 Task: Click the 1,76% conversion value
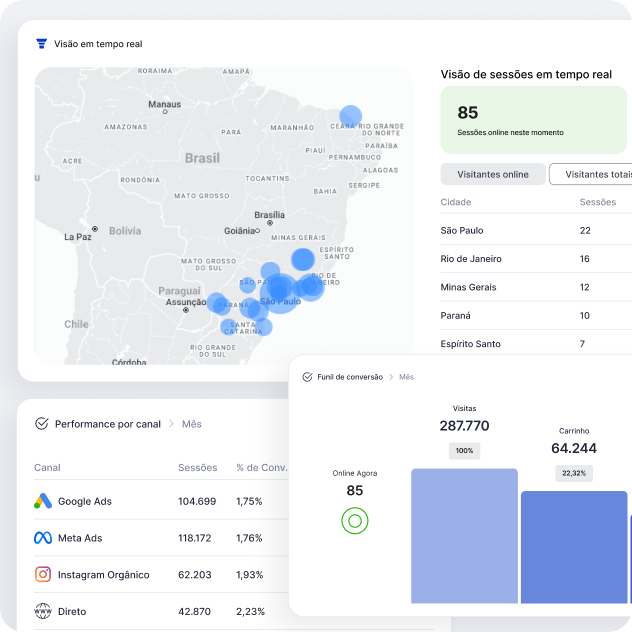249,538
